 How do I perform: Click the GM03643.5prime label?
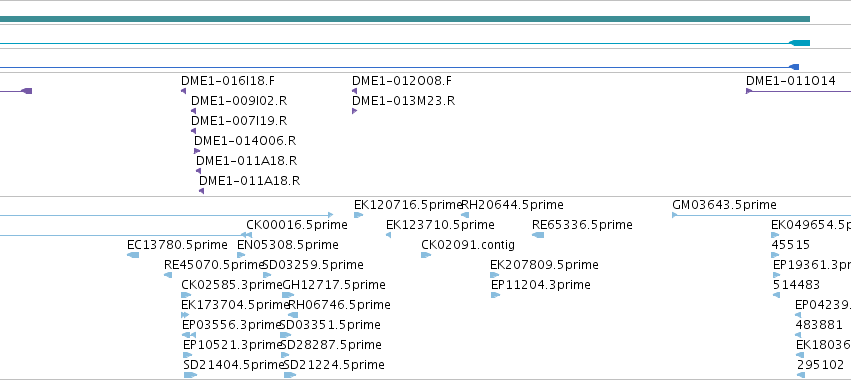725,205
